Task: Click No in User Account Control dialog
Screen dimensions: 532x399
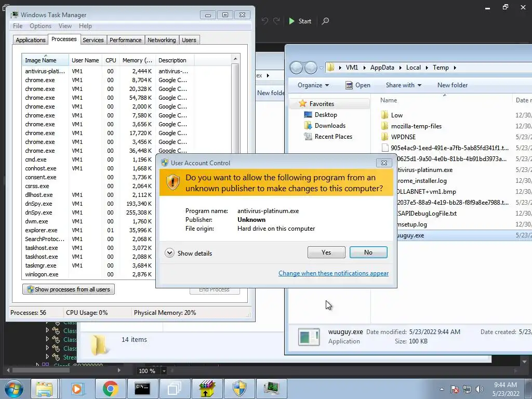Action: click(x=368, y=252)
